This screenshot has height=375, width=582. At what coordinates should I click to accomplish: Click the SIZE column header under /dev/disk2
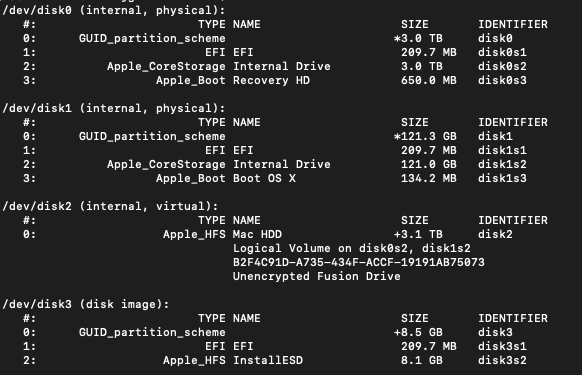pos(415,220)
